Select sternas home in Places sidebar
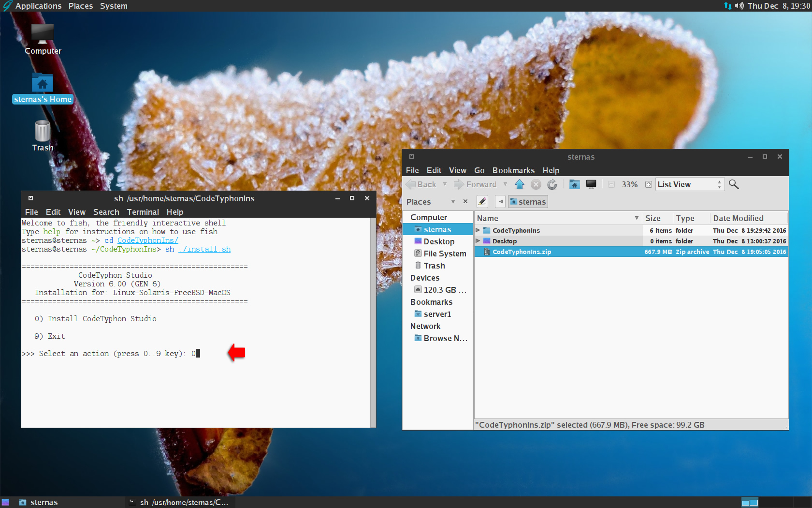812x508 pixels. pyautogui.click(x=438, y=229)
